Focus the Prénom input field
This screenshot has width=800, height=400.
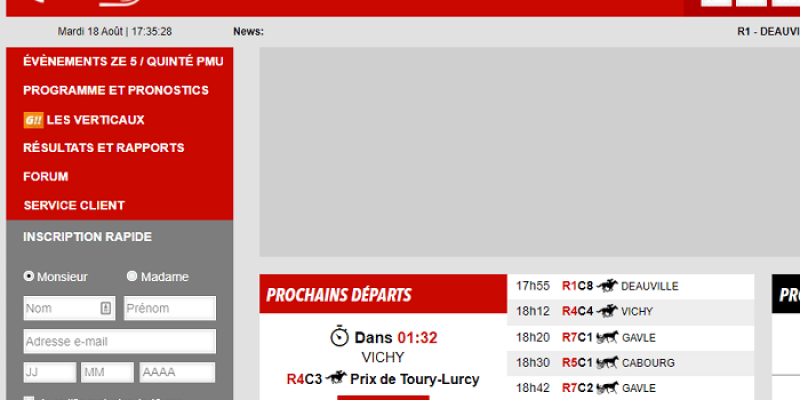[x=170, y=308]
